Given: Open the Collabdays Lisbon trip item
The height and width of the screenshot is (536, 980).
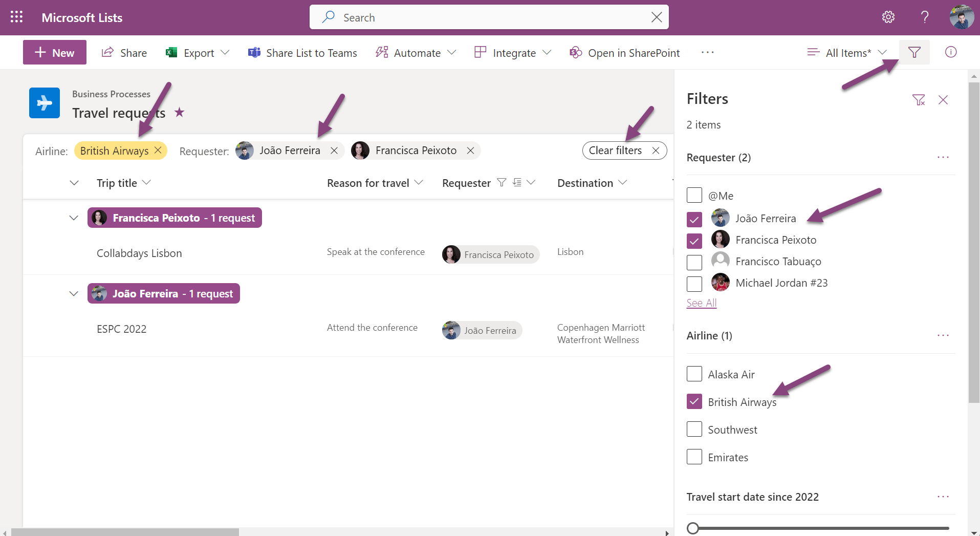Looking at the screenshot, I should (139, 253).
